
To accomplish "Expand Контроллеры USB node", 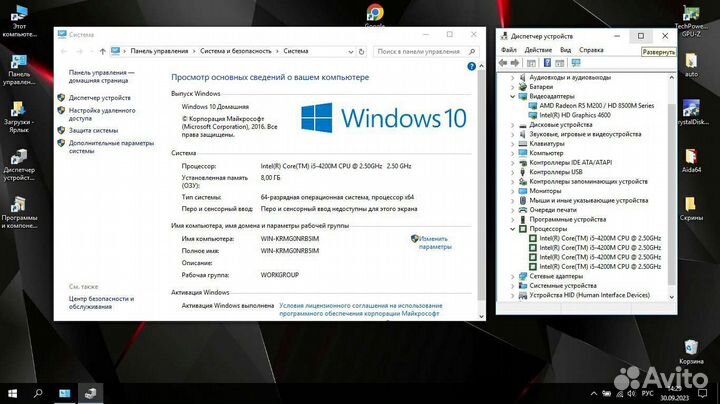I will [512, 172].
